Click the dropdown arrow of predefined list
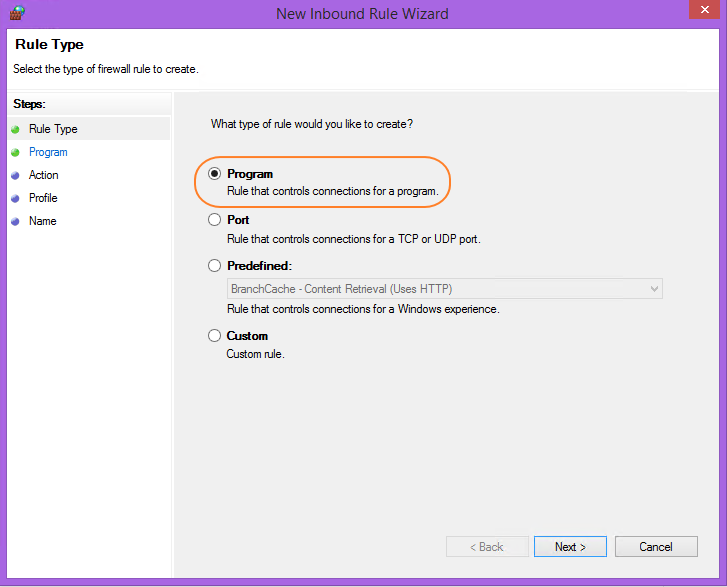Image resolution: width=727 pixels, height=587 pixels. [654, 289]
